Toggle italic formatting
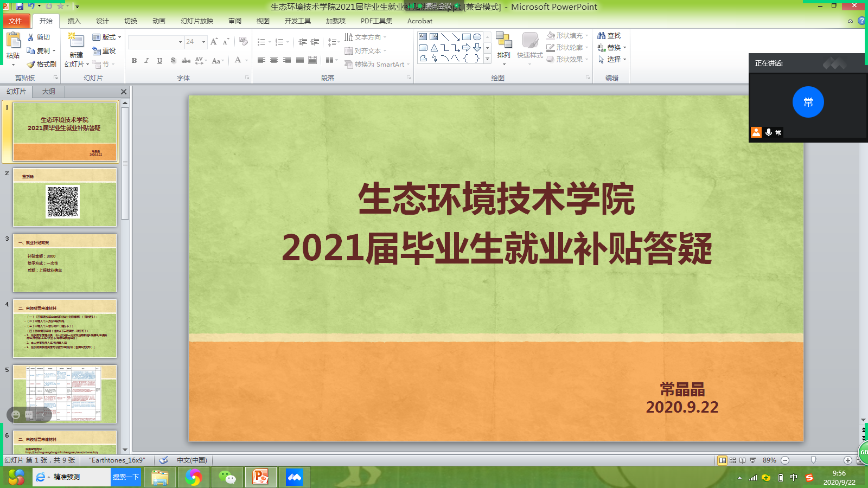The image size is (868, 488). pos(146,61)
